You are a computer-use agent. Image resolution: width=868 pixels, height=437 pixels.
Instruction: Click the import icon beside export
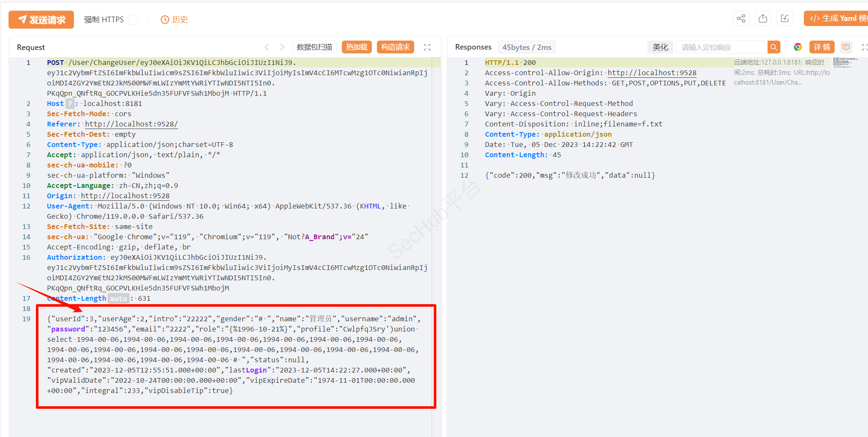click(x=785, y=18)
